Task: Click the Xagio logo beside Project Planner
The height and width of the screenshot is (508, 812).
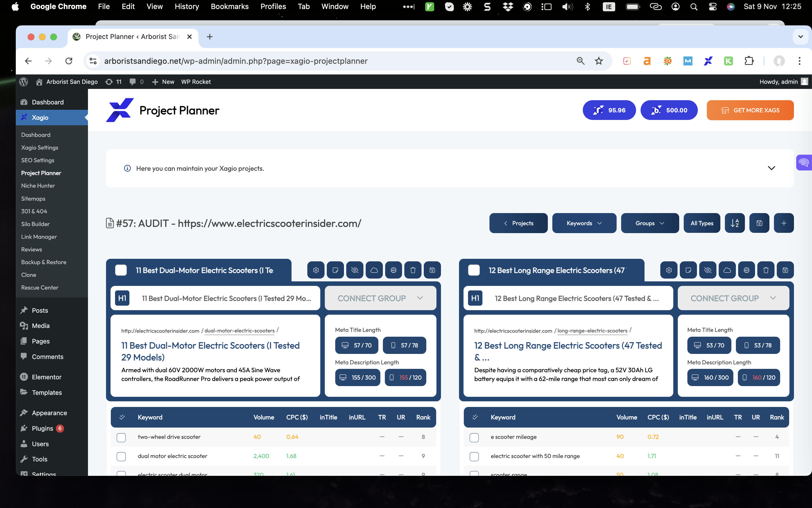Action: tap(120, 110)
